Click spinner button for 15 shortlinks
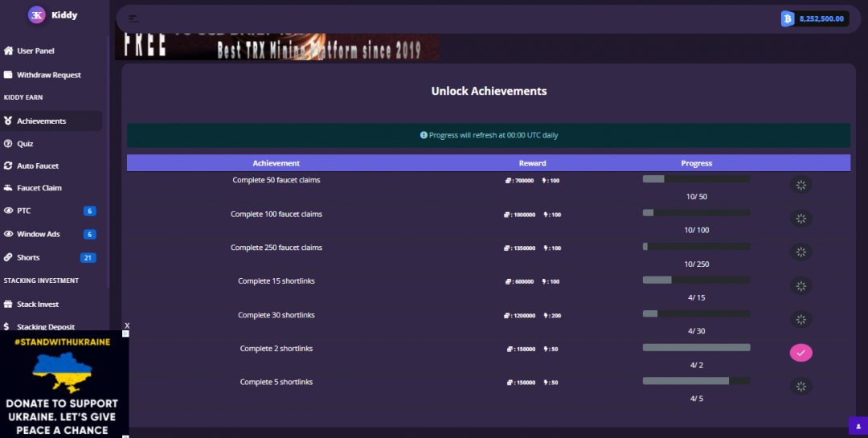 [800, 286]
